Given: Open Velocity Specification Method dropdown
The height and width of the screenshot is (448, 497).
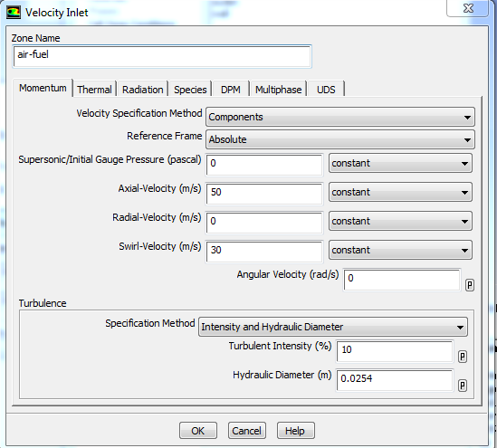Looking at the screenshot, I should 340,117.
